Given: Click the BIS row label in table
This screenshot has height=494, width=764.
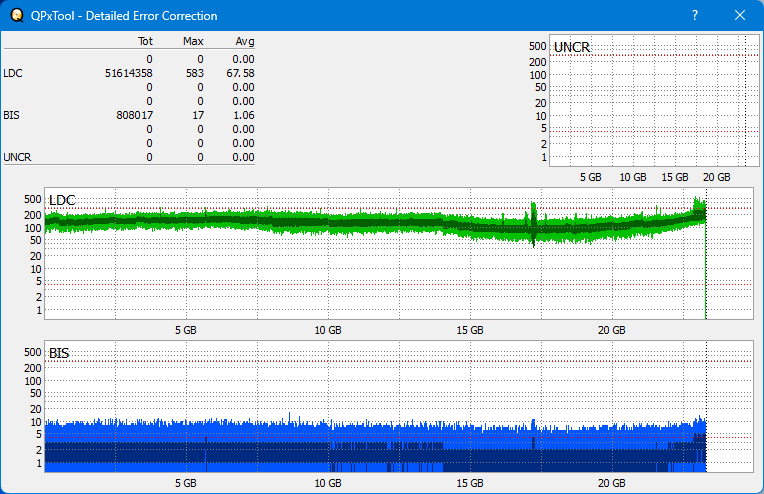Looking at the screenshot, I should coord(11,115).
